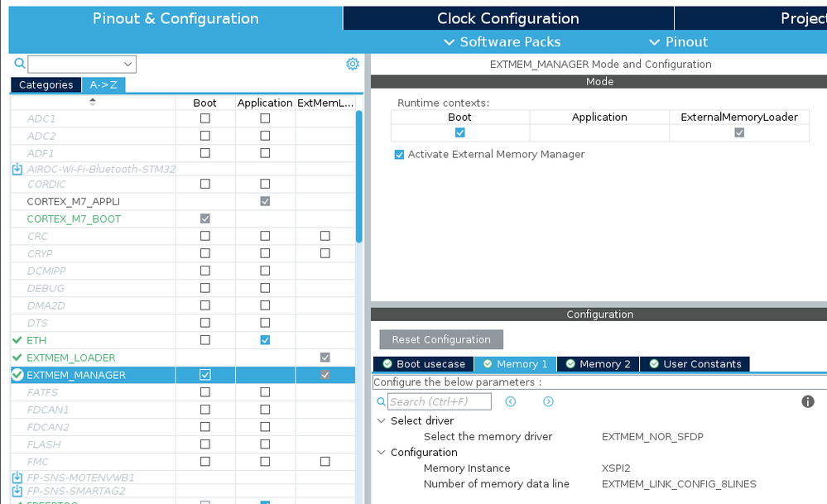Toggle ADC2 Application checkbox
This screenshot has width=827, height=504.
click(265, 136)
